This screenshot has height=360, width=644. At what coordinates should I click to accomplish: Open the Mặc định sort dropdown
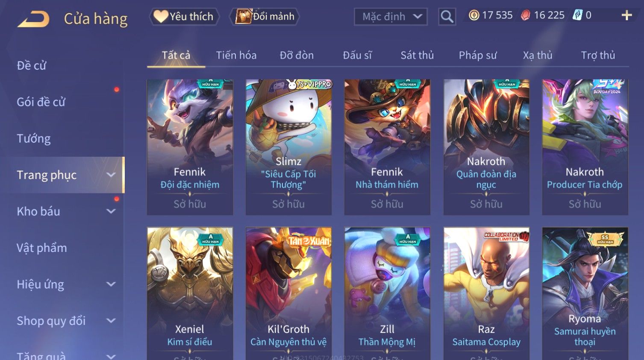(x=391, y=17)
